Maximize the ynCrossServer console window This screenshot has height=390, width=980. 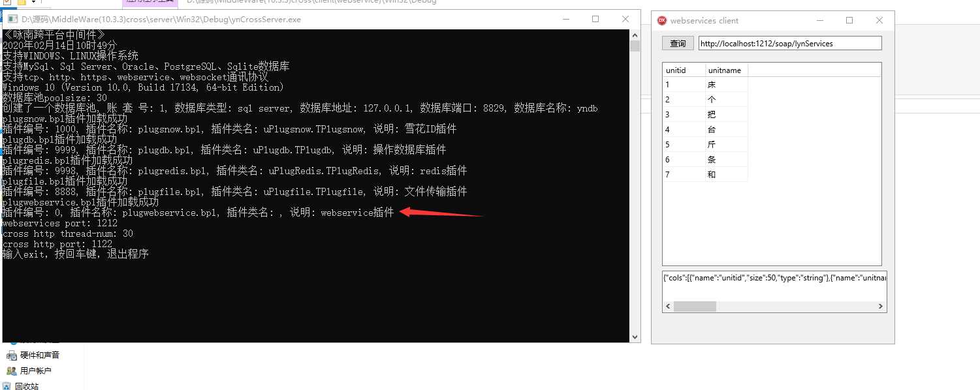click(x=595, y=20)
